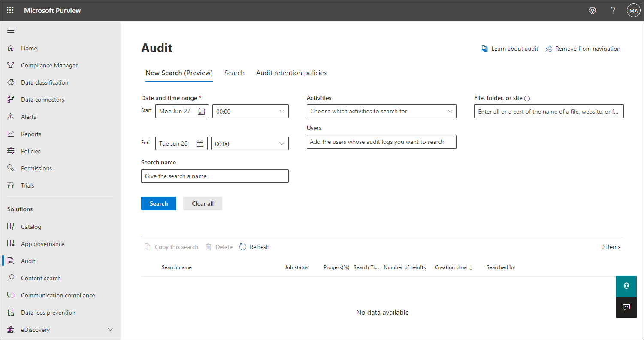This screenshot has width=644, height=340.
Task: Open the Settings gear
Action: pos(593,10)
